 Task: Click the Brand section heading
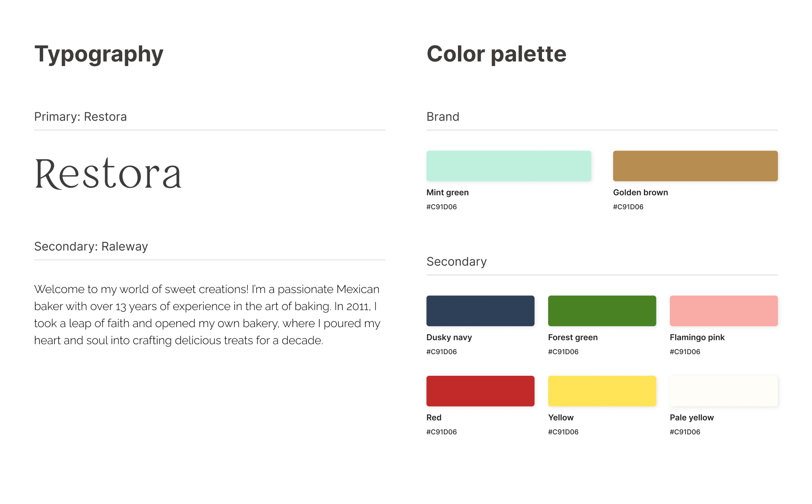[x=443, y=117]
